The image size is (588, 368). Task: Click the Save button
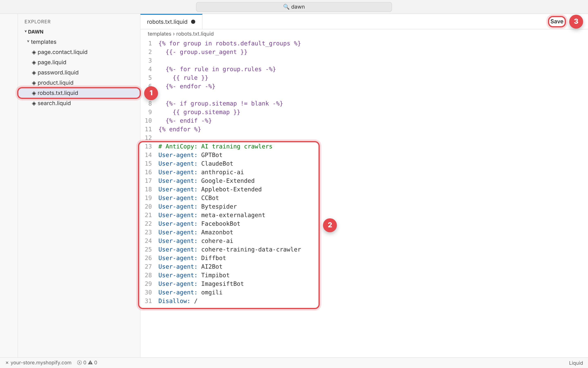557,21
